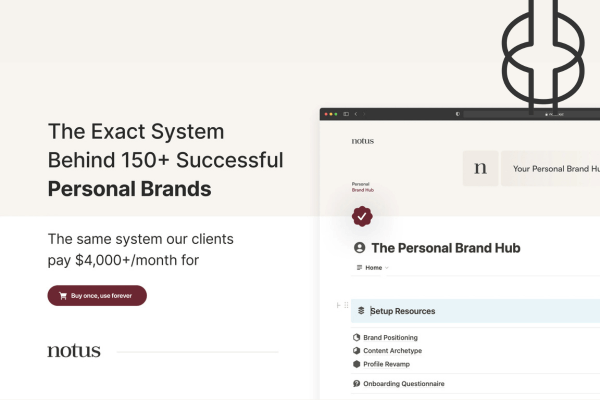600x400 pixels.
Task: Click the n logo thumbnail tile
Action: (x=481, y=168)
